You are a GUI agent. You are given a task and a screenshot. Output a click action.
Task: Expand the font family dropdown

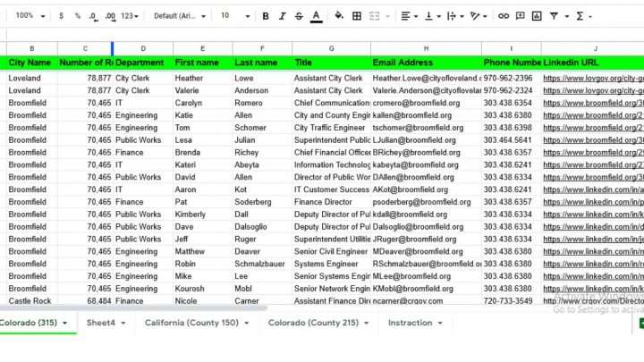point(180,16)
